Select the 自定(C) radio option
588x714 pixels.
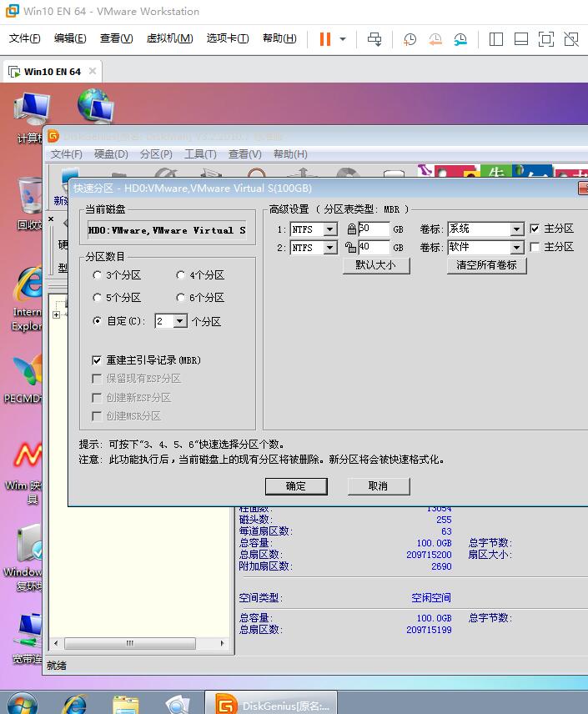pyautogui.click(x=97, y=321)
